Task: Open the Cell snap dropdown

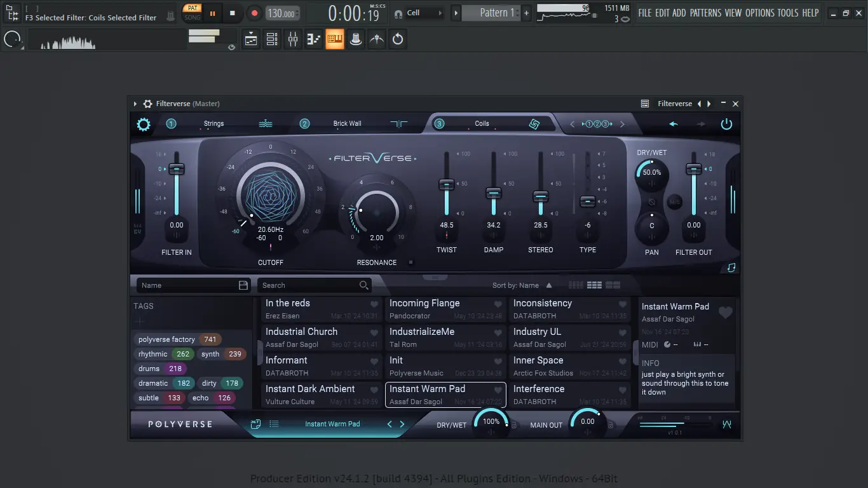Action: (x=424, y=13)
